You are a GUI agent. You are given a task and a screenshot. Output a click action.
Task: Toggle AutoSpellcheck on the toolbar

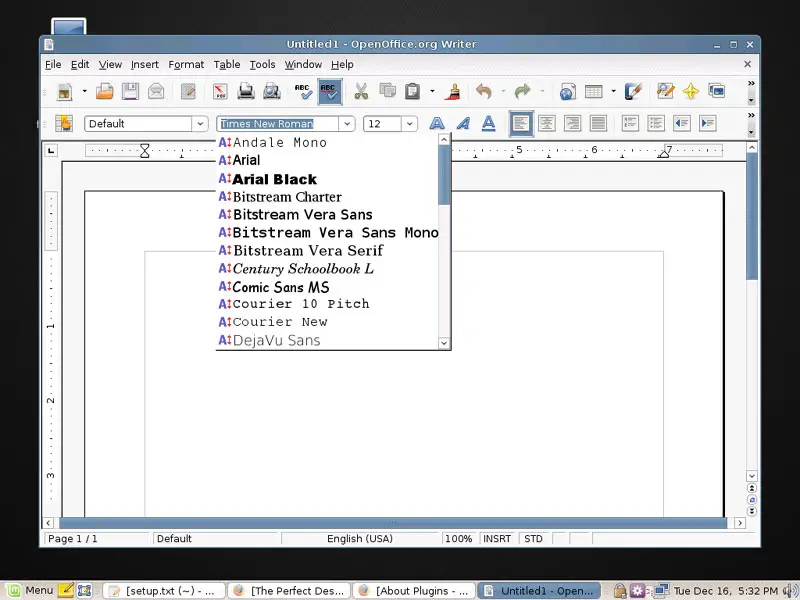click(330, 92)
